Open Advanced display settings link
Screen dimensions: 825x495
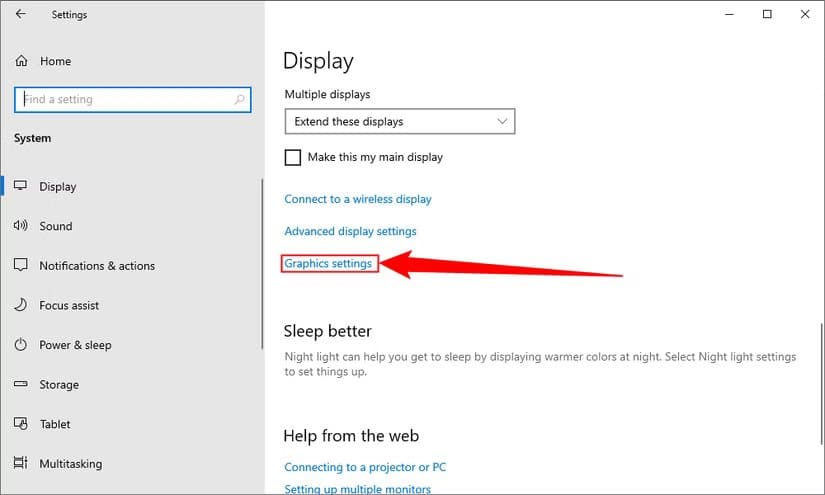click(350, 231)
